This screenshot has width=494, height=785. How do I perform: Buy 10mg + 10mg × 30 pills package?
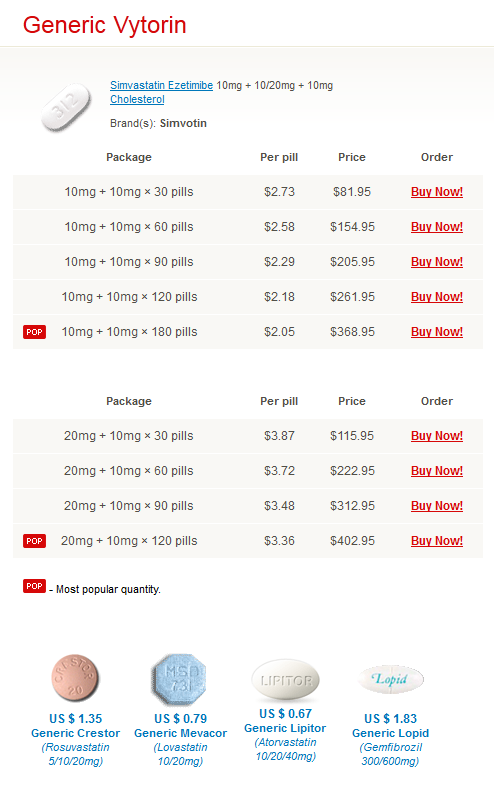point(436,192)
